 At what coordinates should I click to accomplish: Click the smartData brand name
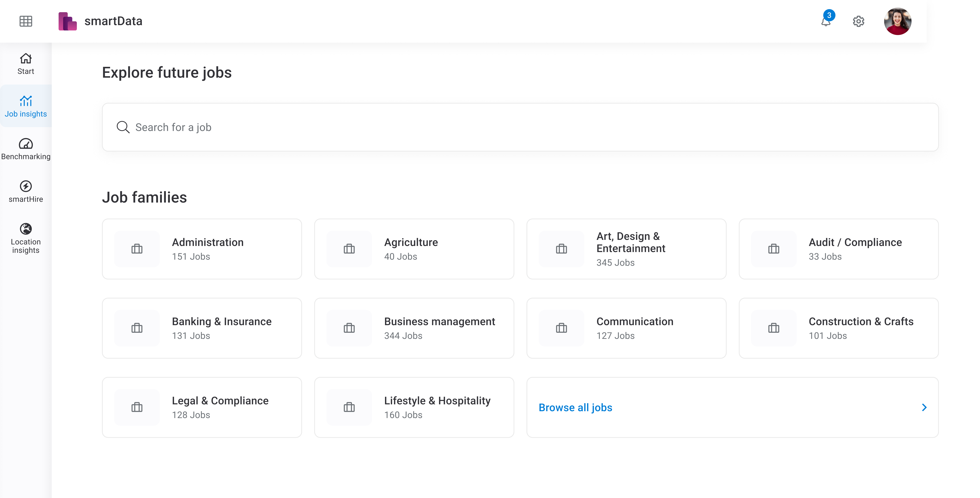click(x=113, y=21)
